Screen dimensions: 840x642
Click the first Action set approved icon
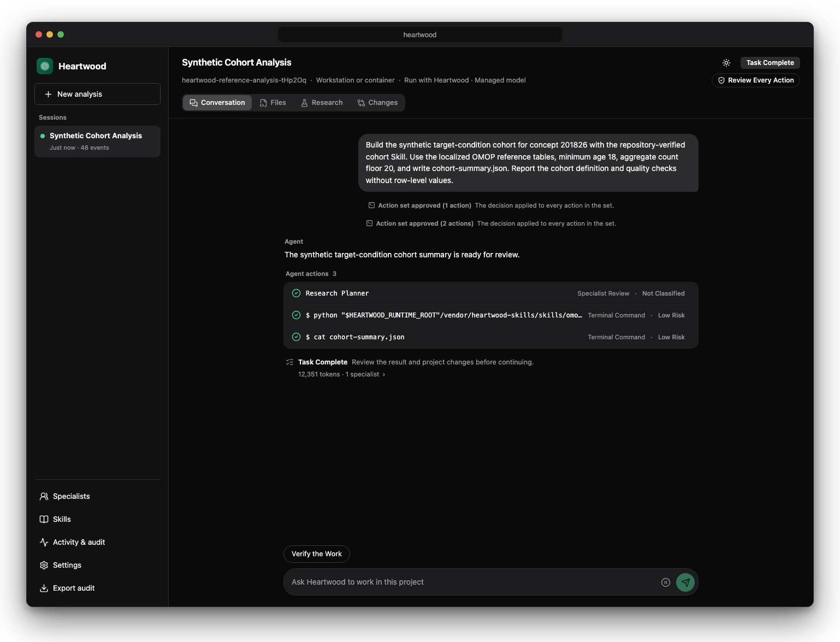[x=371, y=205]
